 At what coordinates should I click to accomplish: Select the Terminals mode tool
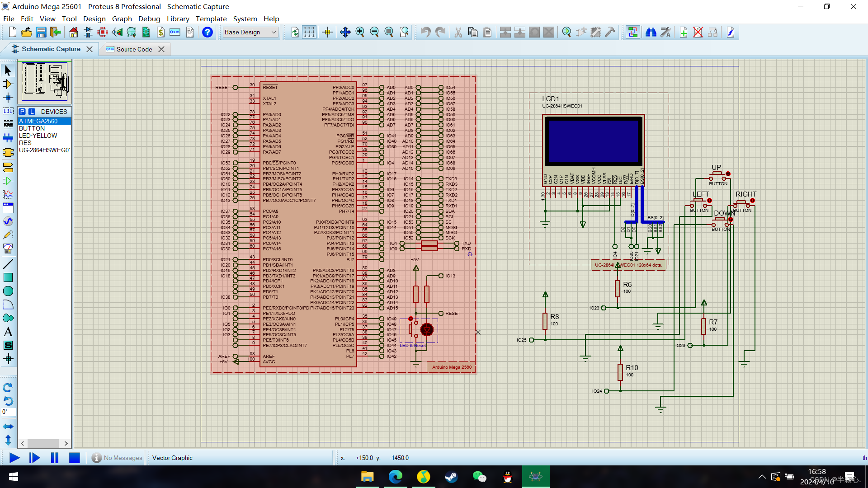pos(8,167)
